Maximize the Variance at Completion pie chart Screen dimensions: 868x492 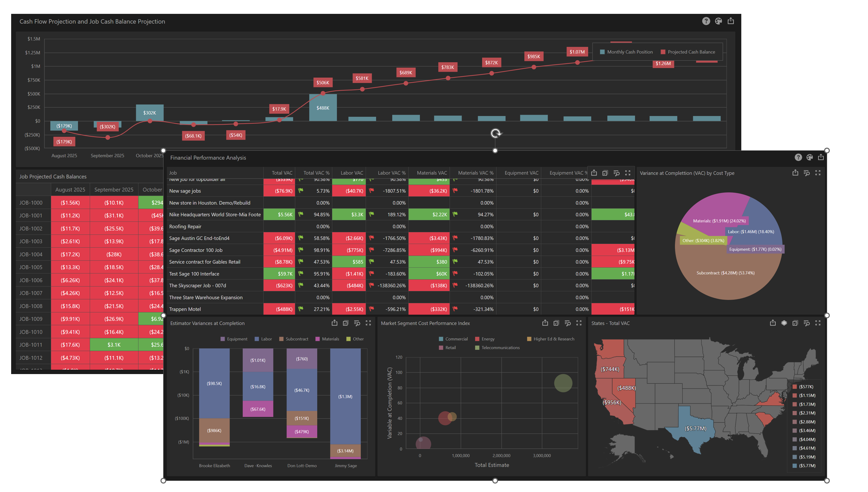point(818,173)
